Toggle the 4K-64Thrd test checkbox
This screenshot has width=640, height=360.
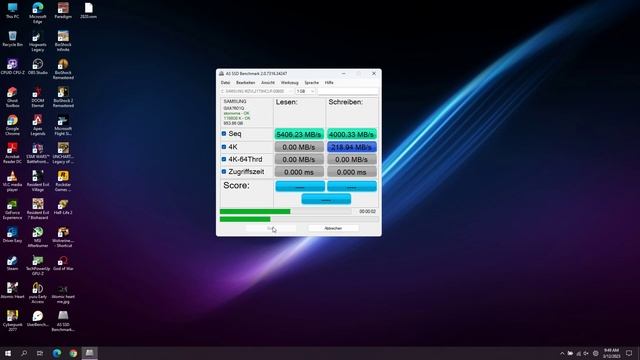224,159
